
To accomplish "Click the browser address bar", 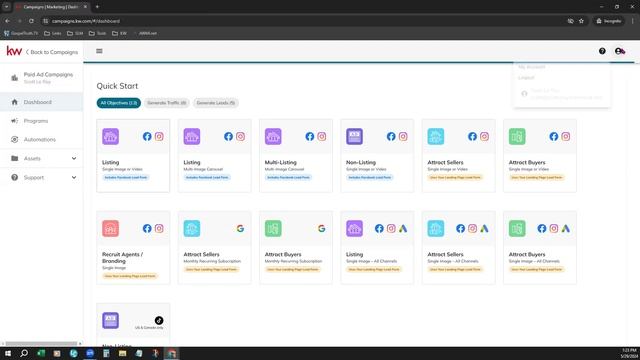I will 302,21.
